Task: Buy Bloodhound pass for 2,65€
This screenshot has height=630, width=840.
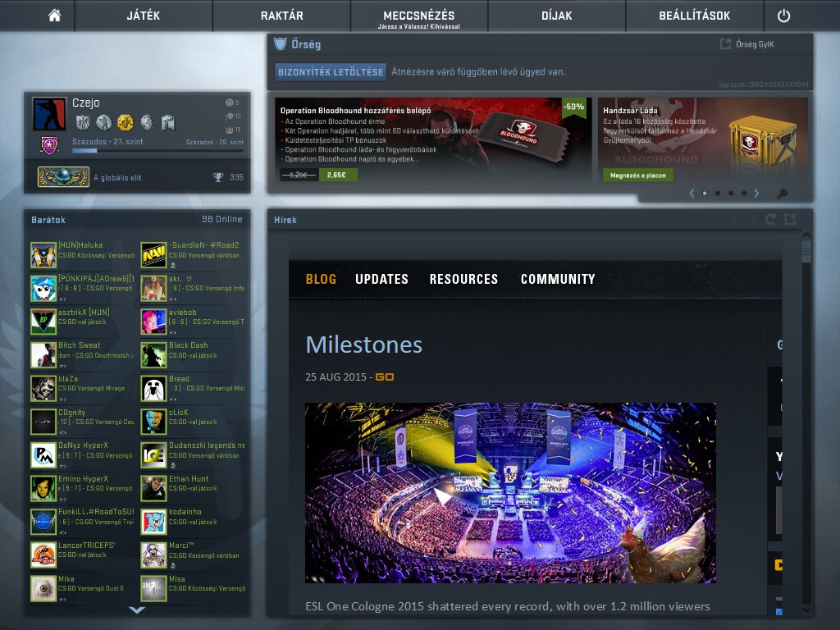Action: tap(337, 175)
